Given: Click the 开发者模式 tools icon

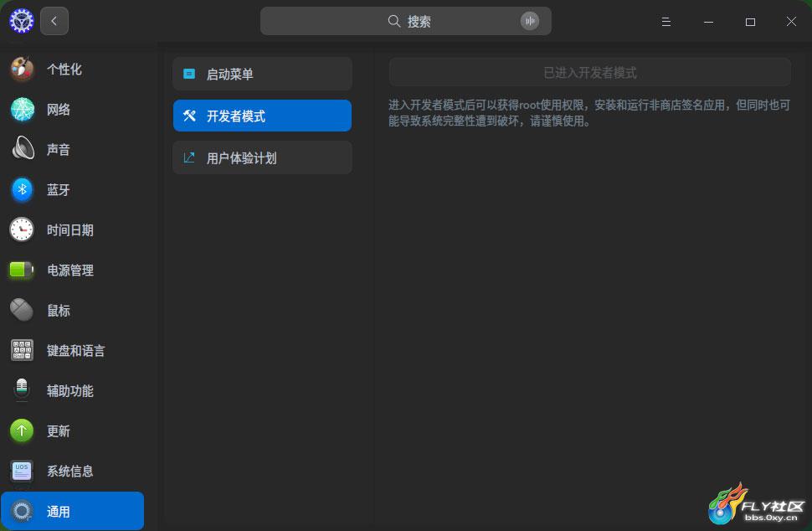Looking at the screenshot, I should coord(189,116).
